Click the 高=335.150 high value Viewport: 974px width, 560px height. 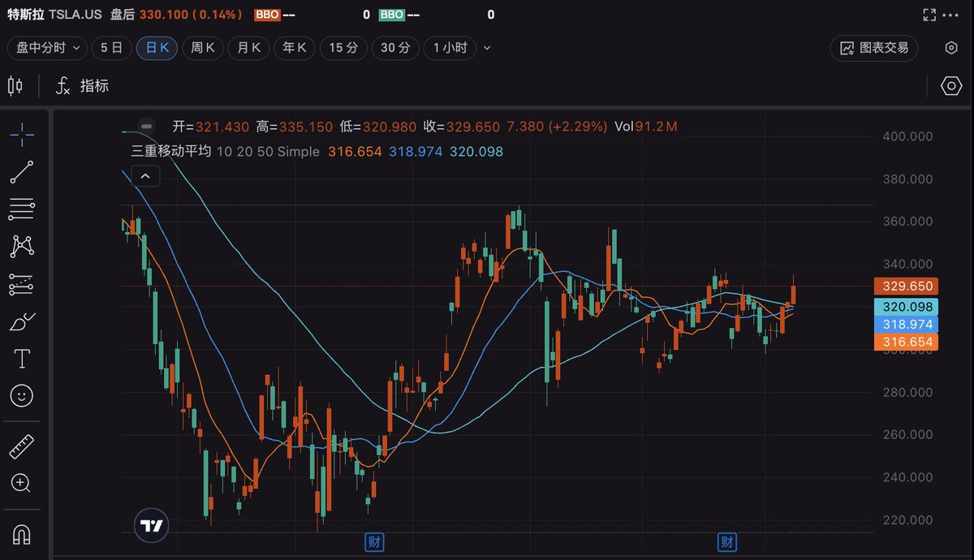click(x=295, y=127)
